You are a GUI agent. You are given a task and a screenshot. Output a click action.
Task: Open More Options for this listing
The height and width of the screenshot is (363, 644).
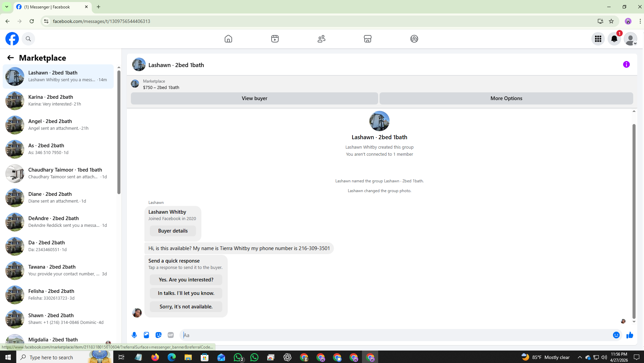(x=506, y=98)
